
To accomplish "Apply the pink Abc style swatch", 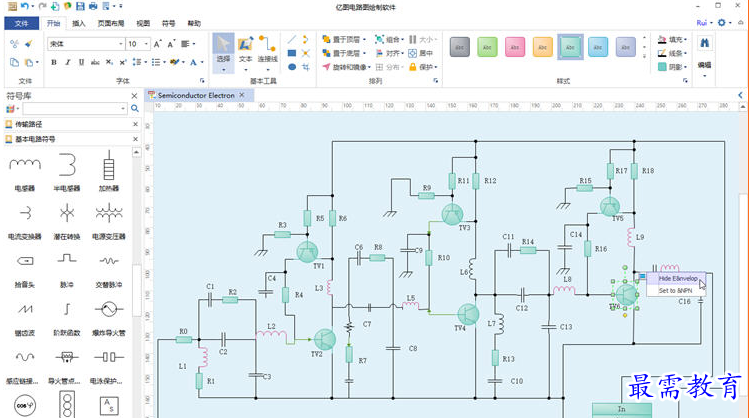I will [x=515, y=47].
